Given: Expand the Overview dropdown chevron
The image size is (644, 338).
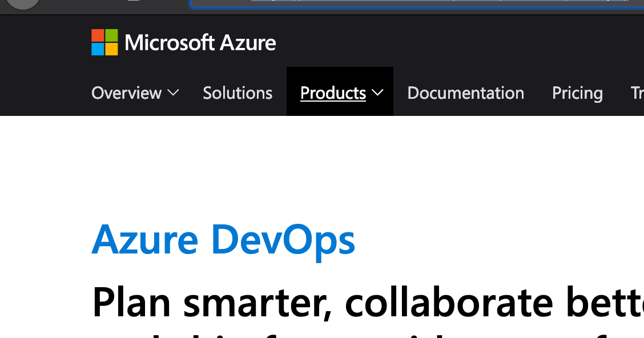Looking at the screenshot, I should pos(173,93).
